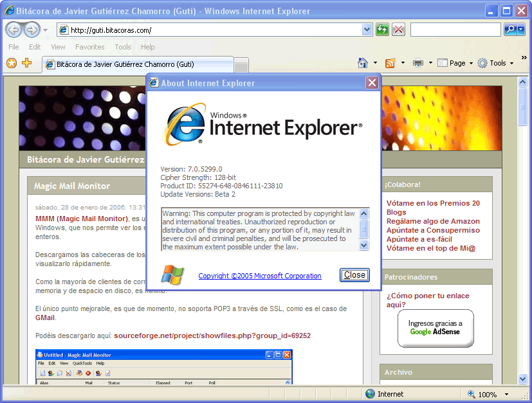
Task: Open the GMail link in the article
Action: pyautogui.click(x=45, y=318)
